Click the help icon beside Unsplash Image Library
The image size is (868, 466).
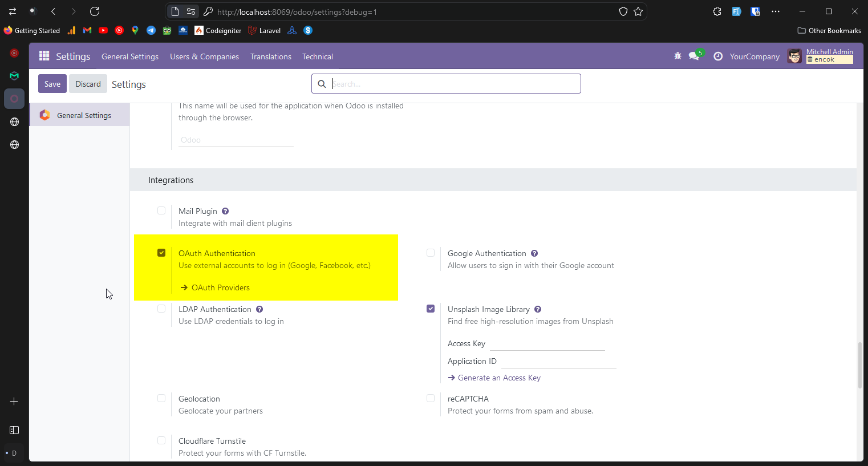point(538,309)
